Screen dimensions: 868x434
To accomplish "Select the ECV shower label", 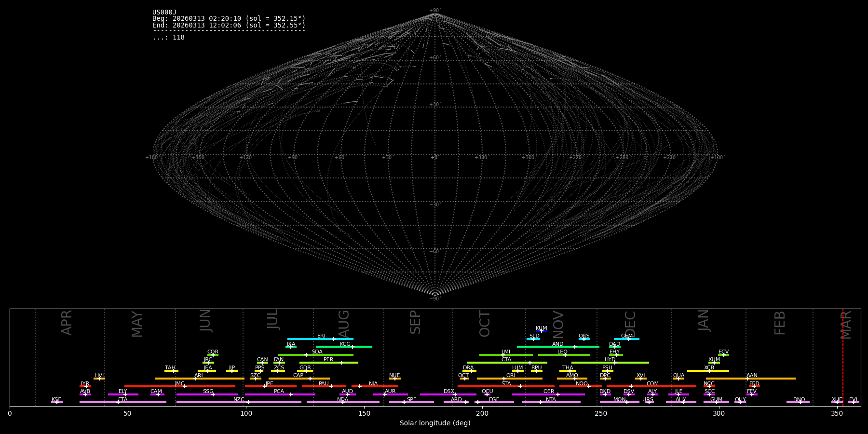I will (x=723, y=352).
